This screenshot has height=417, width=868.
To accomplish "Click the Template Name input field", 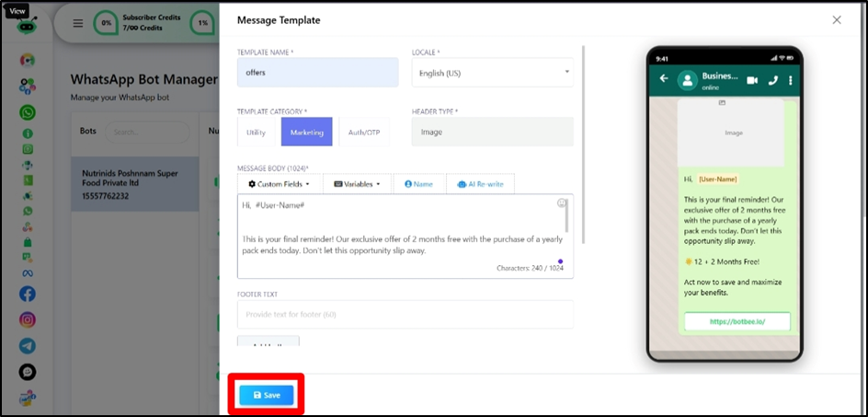I will (x=317, y=73).
